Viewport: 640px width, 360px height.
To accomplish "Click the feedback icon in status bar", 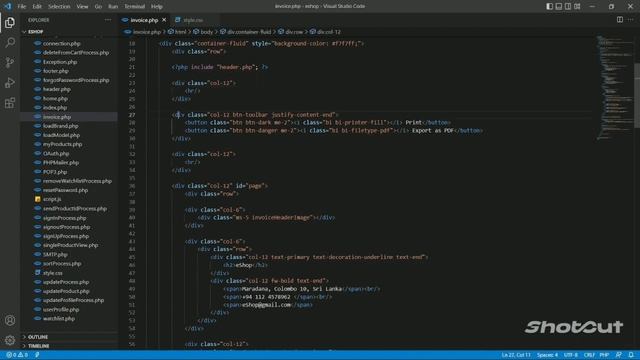I will [619, 355].
